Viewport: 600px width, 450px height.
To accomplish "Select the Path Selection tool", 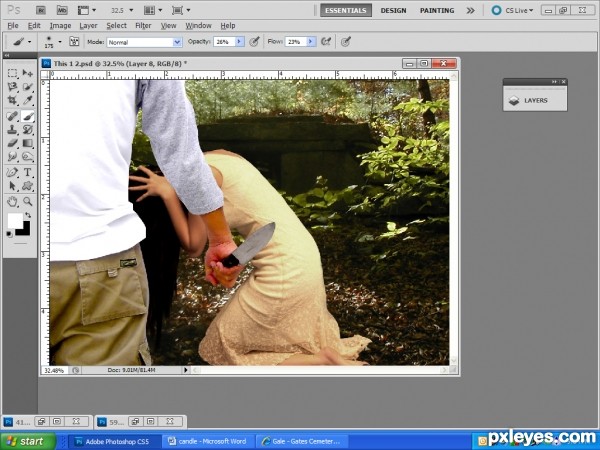I will click(13, 186).
